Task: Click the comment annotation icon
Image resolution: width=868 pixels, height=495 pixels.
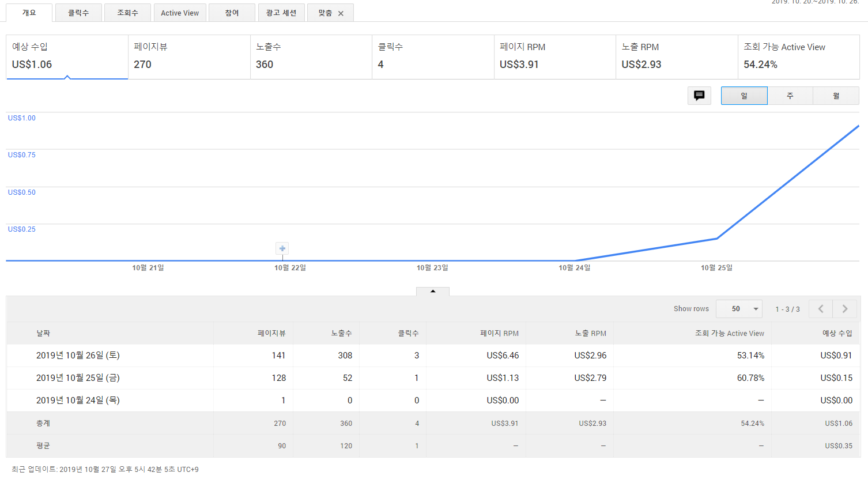Action: (x=699, y=96)
